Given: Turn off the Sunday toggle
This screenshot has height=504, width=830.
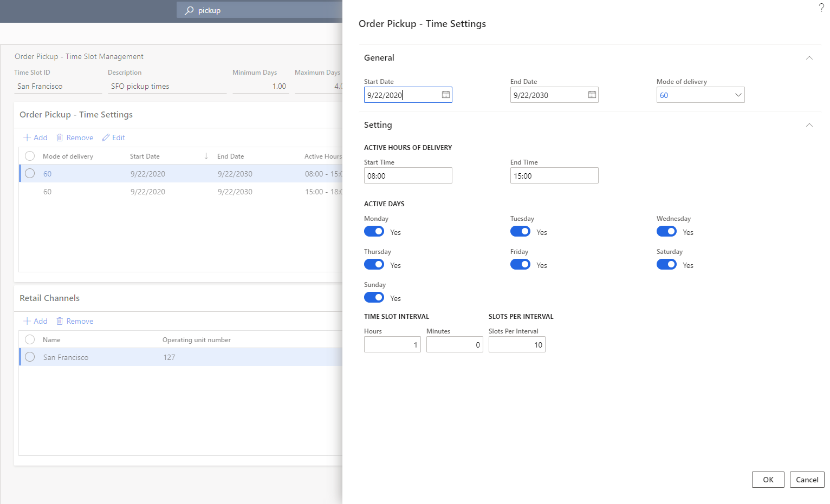Looking at the screenshot, I should click(x=374, y=297).
